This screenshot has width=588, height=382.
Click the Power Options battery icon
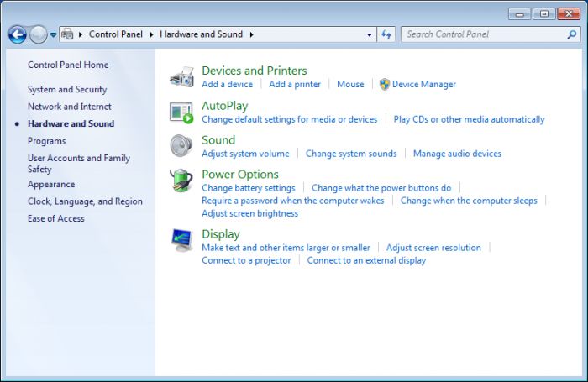pyautogui.click(x=181, y=180)
